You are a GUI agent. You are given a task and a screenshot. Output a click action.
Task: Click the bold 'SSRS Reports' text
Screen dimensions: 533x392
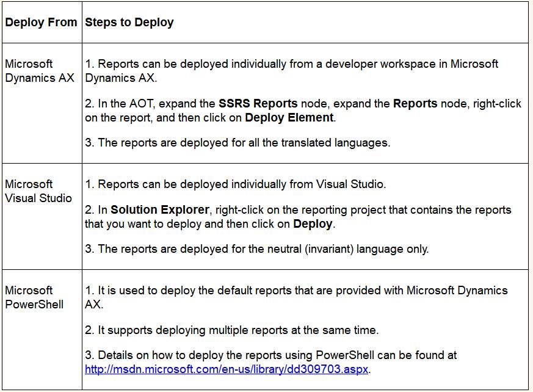tap(258, 103)
